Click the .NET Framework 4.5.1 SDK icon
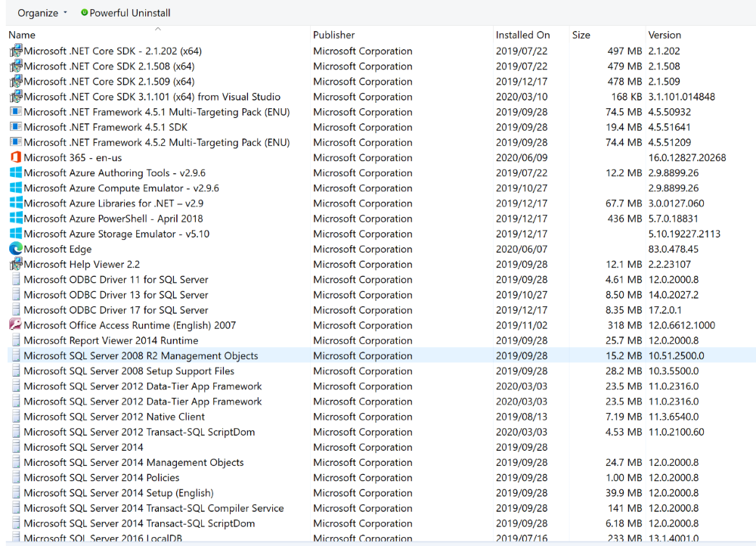756x546 pixels. coord(16,127)
